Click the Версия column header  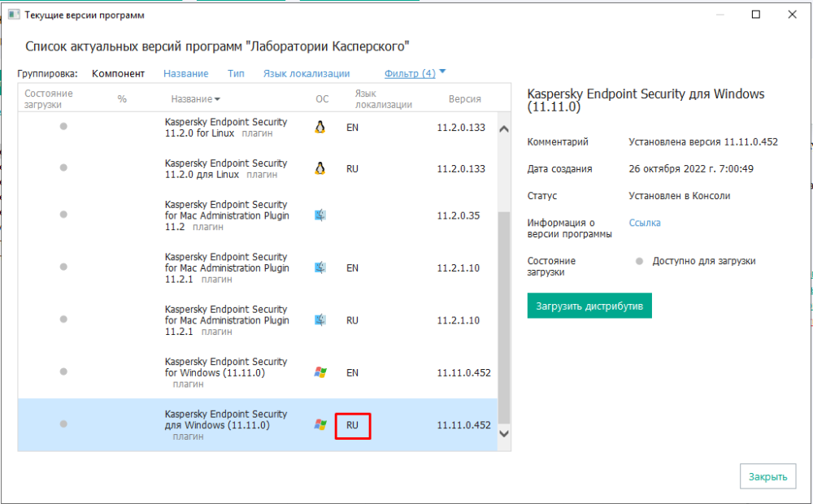point(464,98)
